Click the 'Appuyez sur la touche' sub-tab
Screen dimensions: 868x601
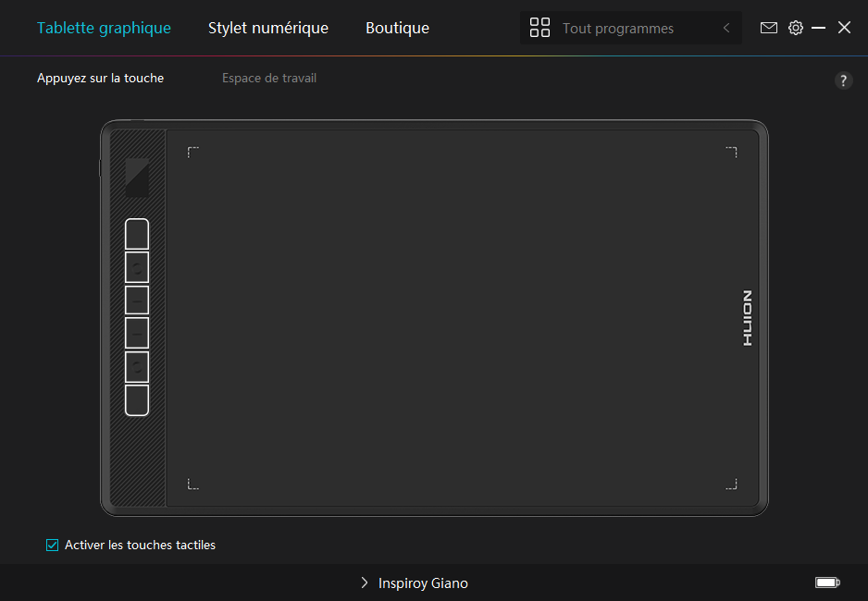point(100,79)
